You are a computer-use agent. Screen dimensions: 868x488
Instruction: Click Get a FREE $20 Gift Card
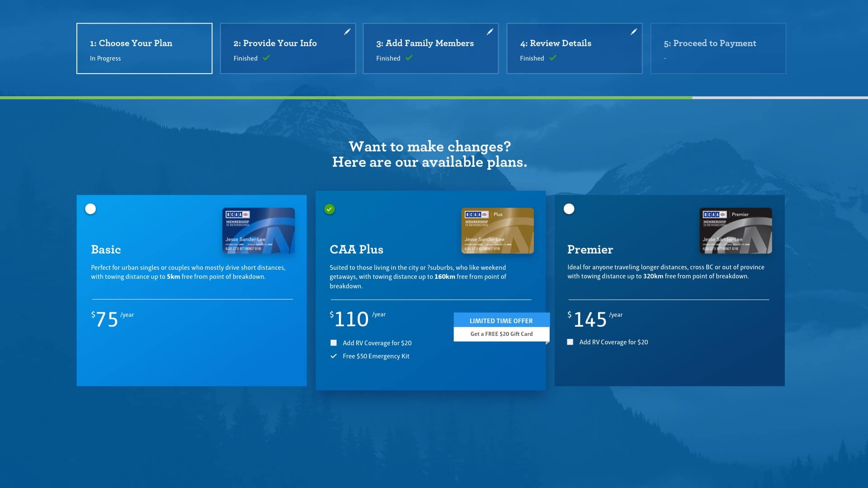click(501, 334)
